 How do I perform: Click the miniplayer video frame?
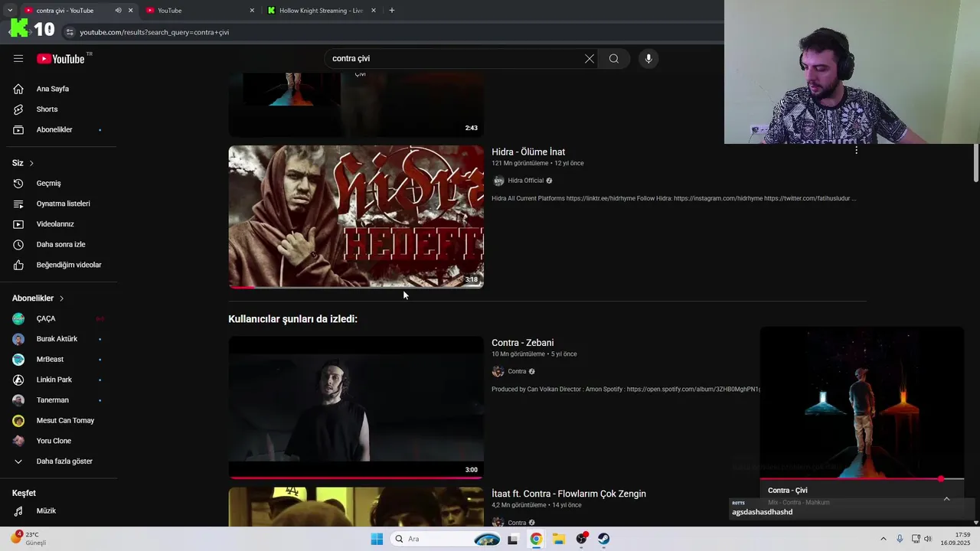(861, 402)
